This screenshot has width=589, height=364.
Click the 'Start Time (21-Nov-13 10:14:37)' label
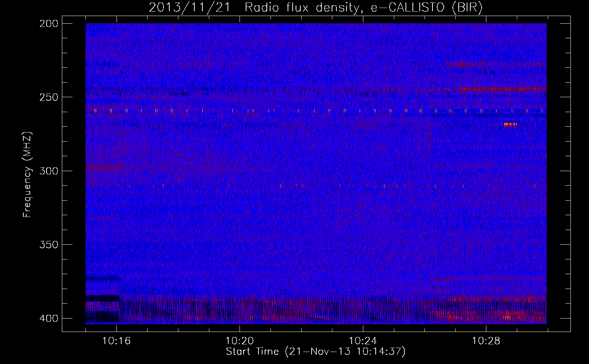click(x=316, y=352)
